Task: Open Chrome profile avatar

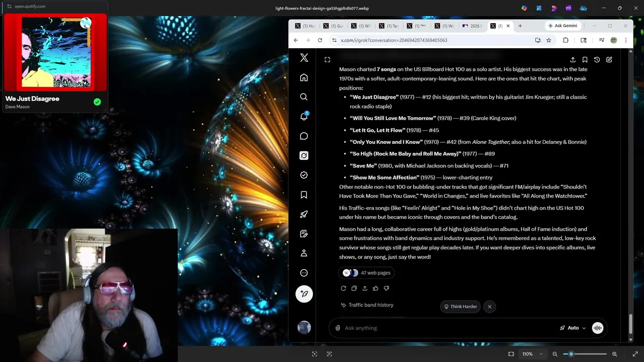Action: point(613,40)
